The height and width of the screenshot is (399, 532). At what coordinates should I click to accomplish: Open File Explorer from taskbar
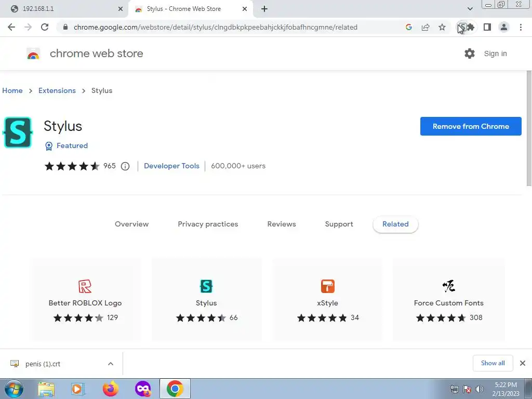(x=46, y=389)
